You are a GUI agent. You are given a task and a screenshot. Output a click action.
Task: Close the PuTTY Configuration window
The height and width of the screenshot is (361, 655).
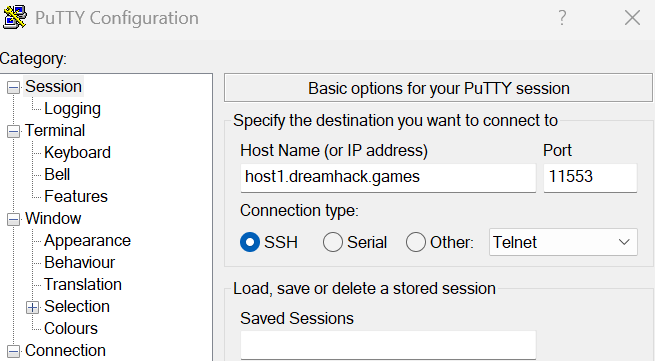tap(632, 18)
